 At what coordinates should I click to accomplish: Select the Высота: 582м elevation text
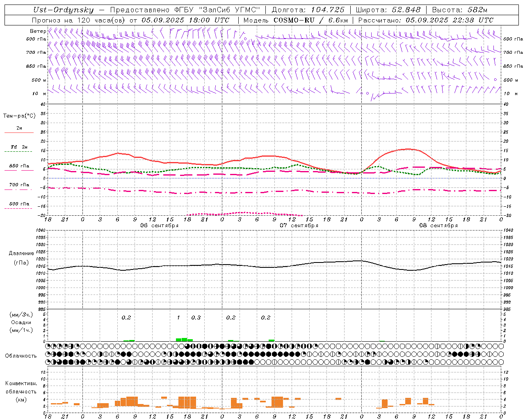coord(460,10)
